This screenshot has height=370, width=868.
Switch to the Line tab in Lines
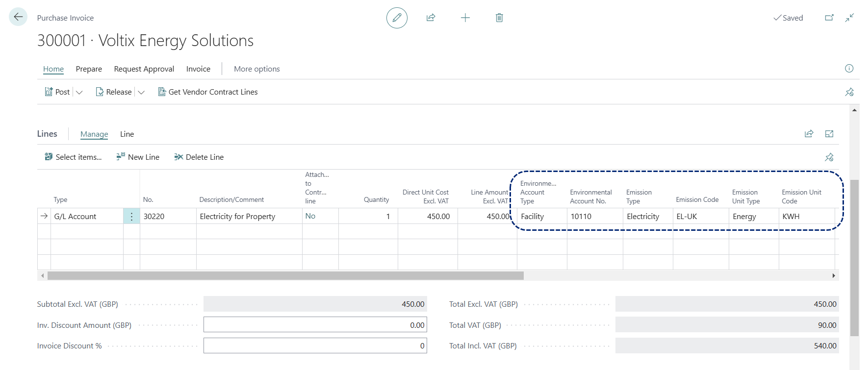(x=127, y=134)
